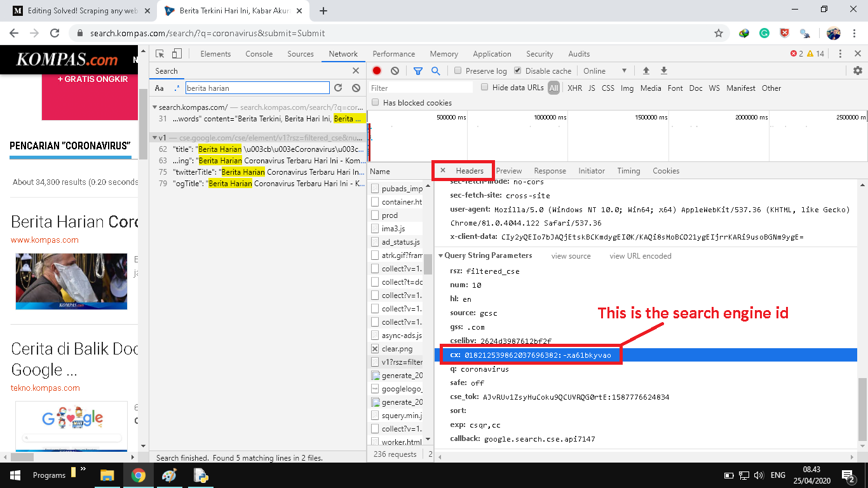Open DevTools settings gear
This screenshot has height=488, width=868.
tap(857, 71)
